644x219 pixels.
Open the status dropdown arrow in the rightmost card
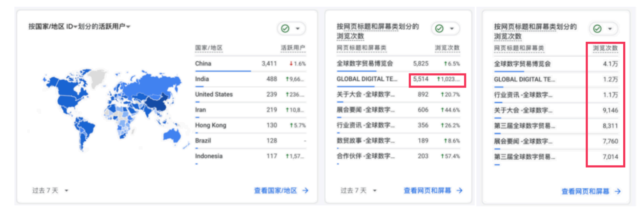(609, 29)
